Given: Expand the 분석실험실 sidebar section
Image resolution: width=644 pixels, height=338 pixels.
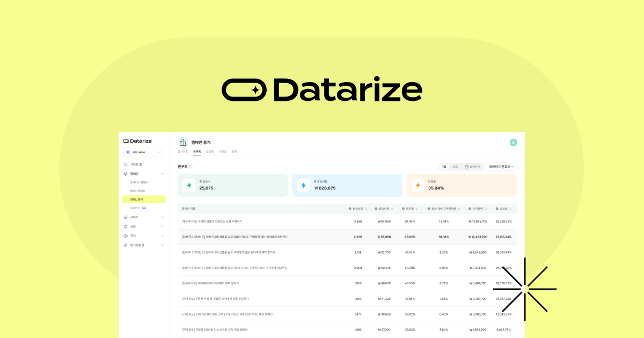Looking at the screenshot, I should [x=163, y=245].
